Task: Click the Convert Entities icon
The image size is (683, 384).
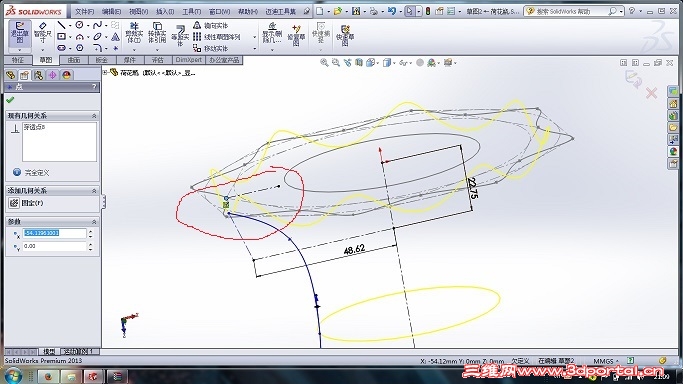Action: 157,33
